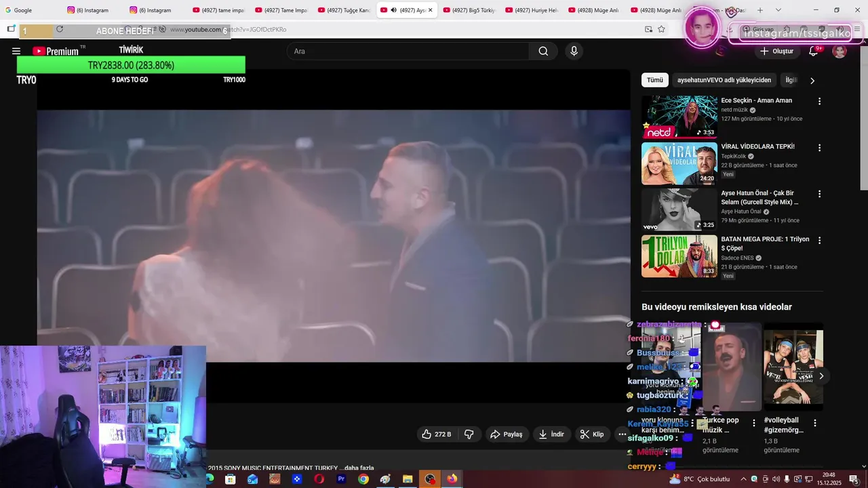Open options for Ece Seçkin - Aman Aman
The image size is (868, 488).
point(819,101)
